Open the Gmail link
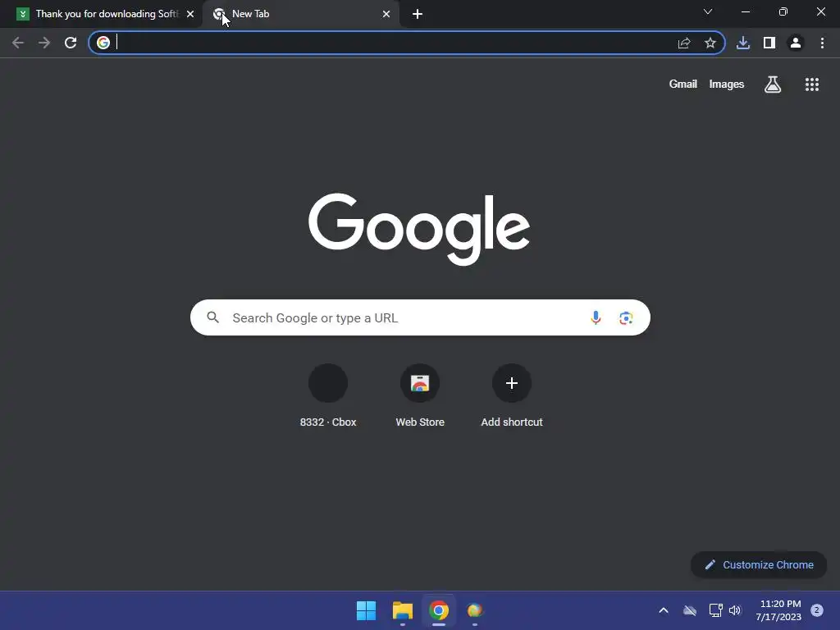This screenshot has height=630, width=840. [x=683, y=84]
